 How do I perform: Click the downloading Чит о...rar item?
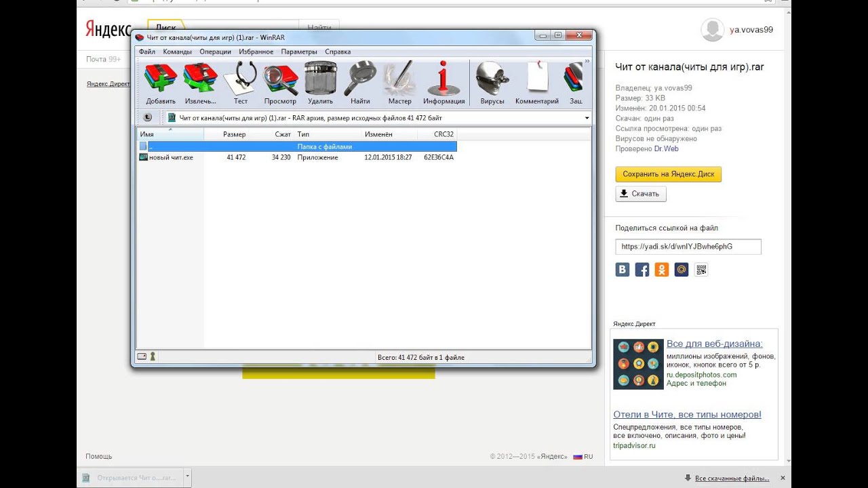(131, 477)
